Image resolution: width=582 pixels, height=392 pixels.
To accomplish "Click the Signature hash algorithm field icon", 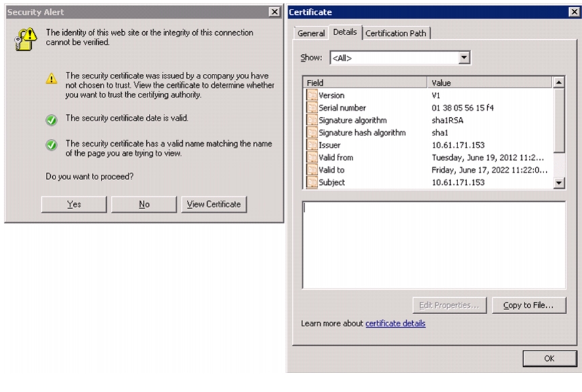I will 312,133.
